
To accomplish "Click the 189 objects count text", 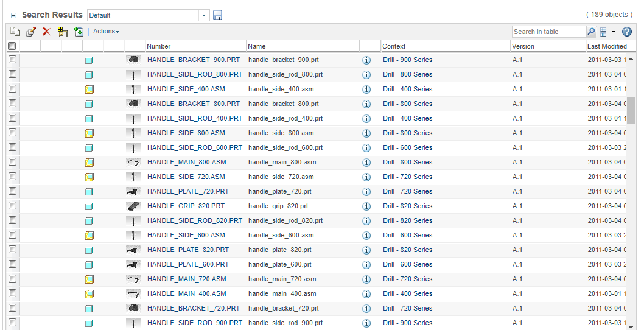I will click(x=609, y=15).
